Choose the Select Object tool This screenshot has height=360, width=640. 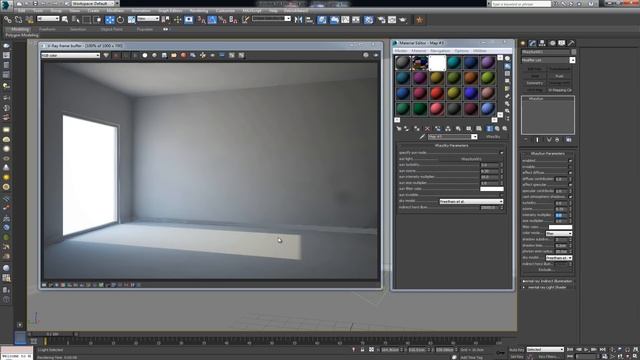(65, 20)
